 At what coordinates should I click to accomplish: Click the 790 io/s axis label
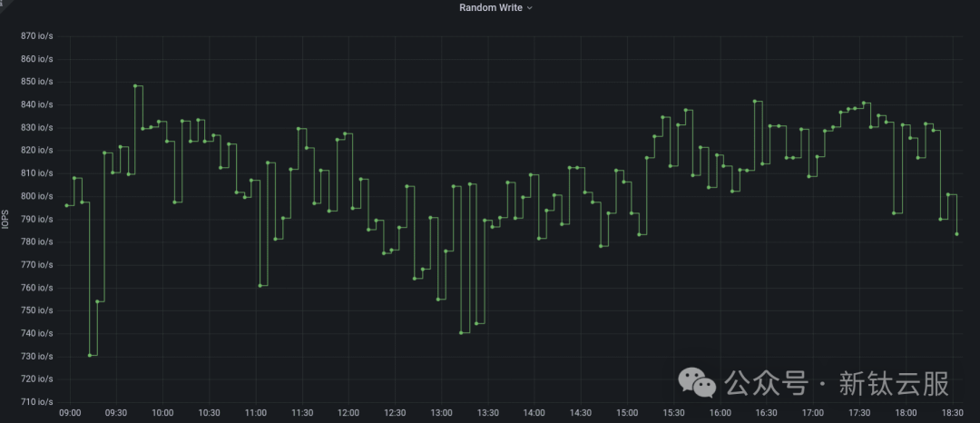coord(37,220)
